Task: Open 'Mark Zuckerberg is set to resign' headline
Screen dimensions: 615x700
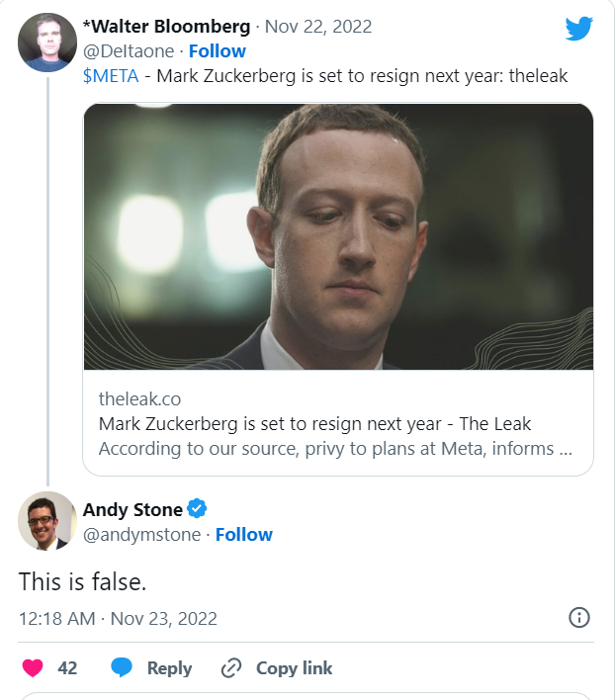Action: pos(314,423)
